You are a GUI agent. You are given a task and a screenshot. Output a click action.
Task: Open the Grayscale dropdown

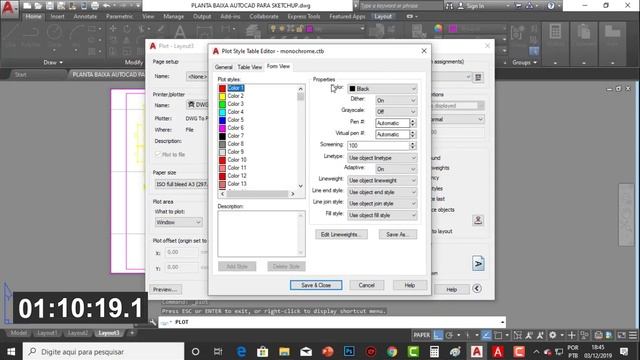coord(396,112)
